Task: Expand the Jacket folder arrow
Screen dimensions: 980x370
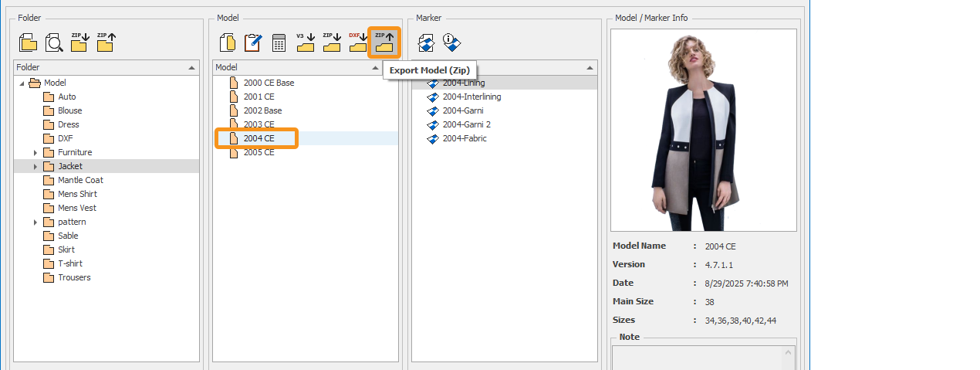Action: (x=35, y=167)
